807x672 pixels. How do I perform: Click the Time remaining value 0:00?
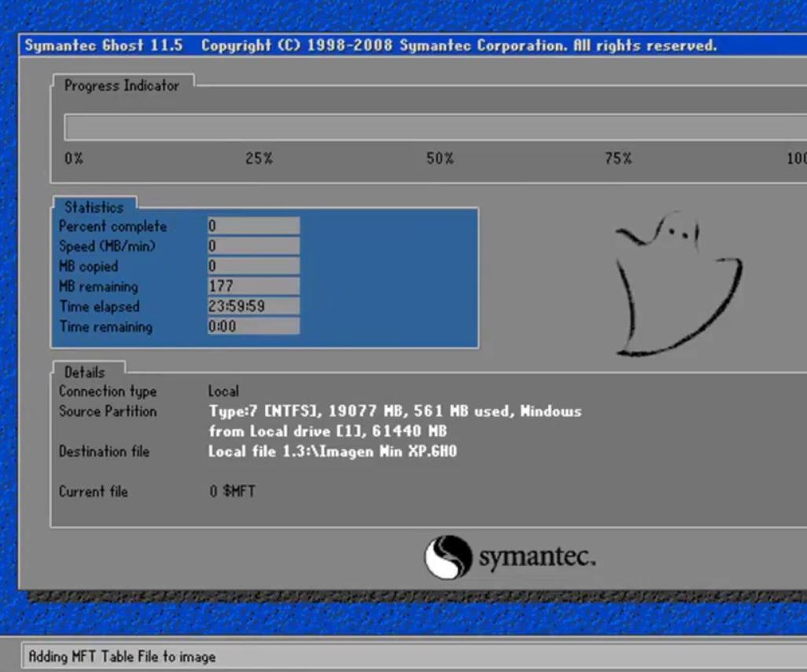click(x=253, y=326)
